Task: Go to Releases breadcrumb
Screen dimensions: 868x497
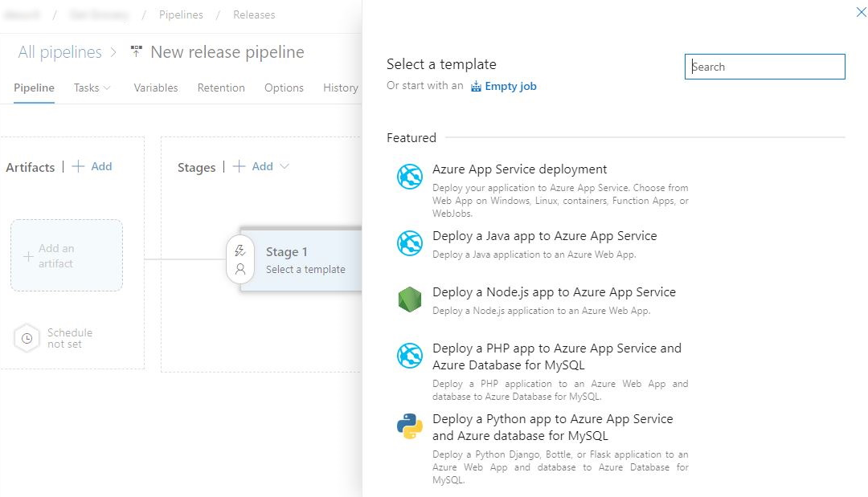Action: (x=254, y=15)
